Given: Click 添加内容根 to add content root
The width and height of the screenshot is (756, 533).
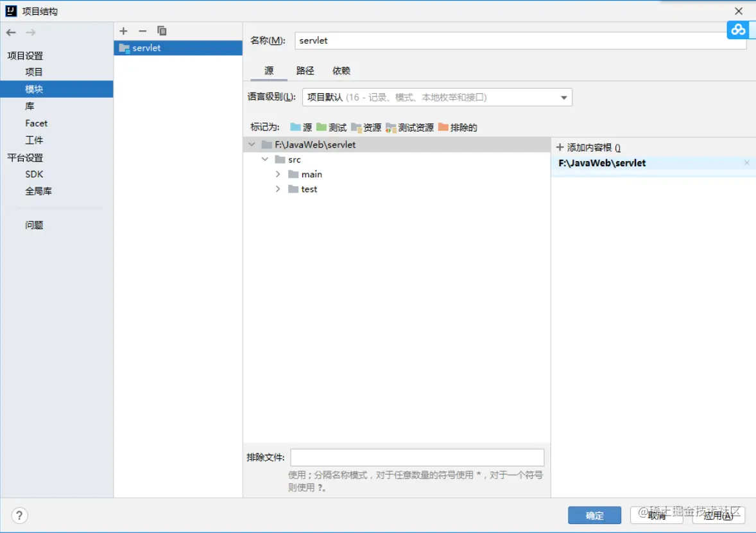Looking at the screenshot, I should 588,148.
